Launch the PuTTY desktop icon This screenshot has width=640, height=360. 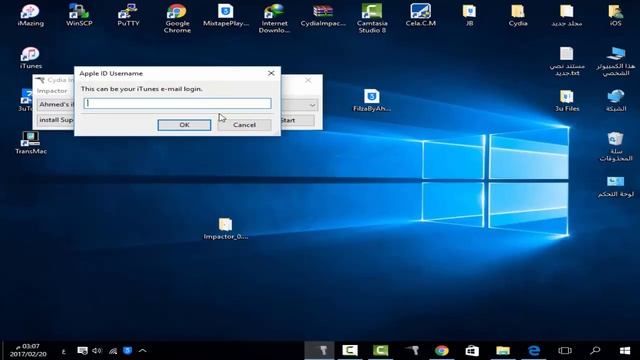[x=128, y=16]
